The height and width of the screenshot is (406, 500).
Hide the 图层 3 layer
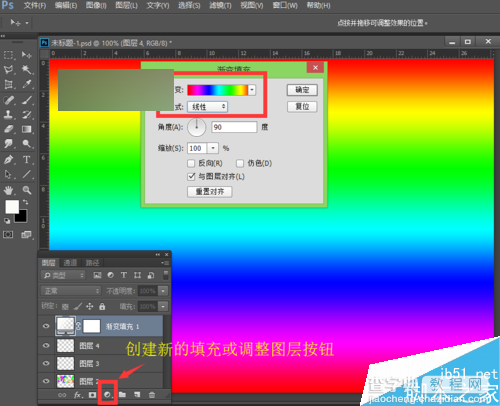(x=46, y=363)
